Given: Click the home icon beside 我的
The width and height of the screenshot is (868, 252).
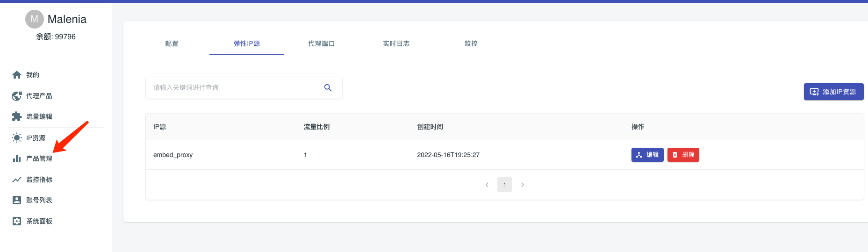Looking at the screenshot, I should [x=17, y=75].
